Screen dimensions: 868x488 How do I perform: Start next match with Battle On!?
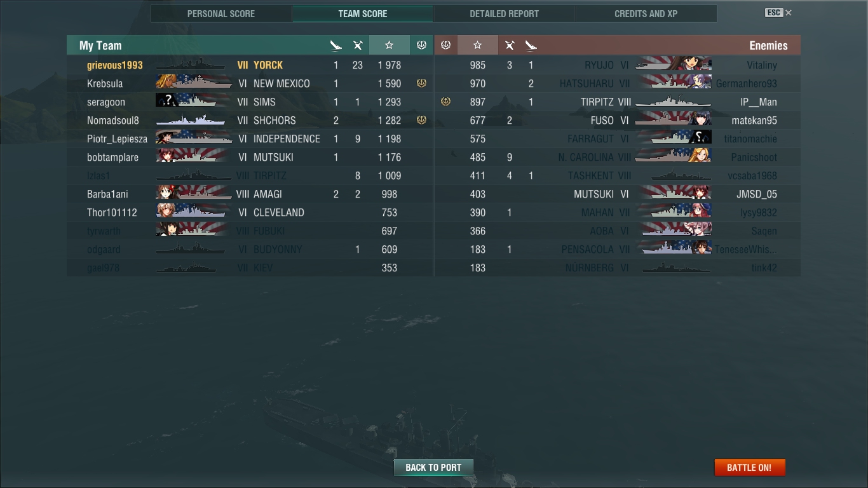[x=750, y=467]
